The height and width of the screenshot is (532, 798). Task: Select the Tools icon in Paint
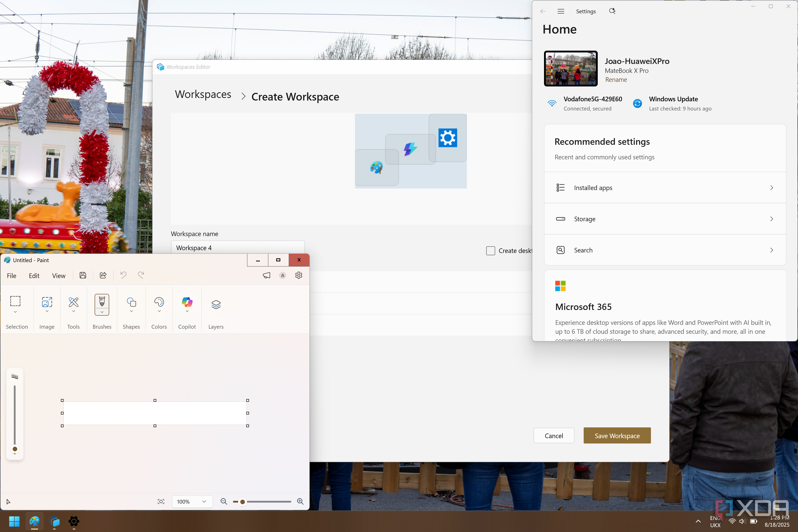tap(73, 302)
